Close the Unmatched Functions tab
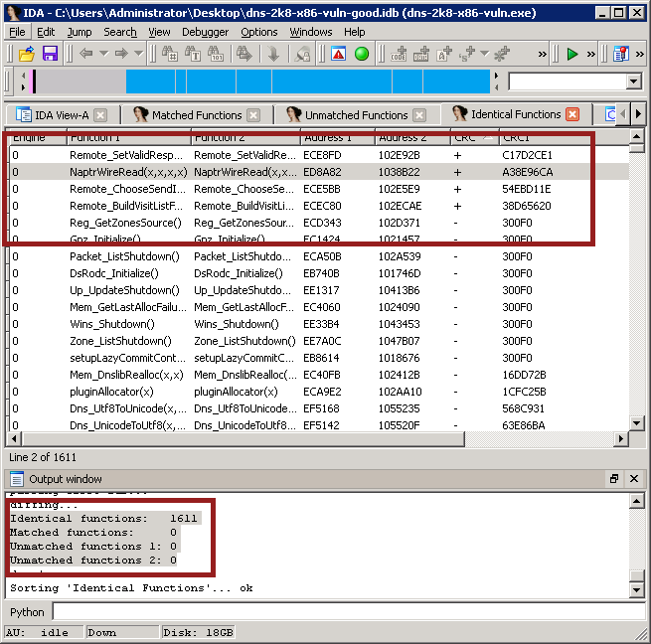651x644 pixels. coord(419,115)
